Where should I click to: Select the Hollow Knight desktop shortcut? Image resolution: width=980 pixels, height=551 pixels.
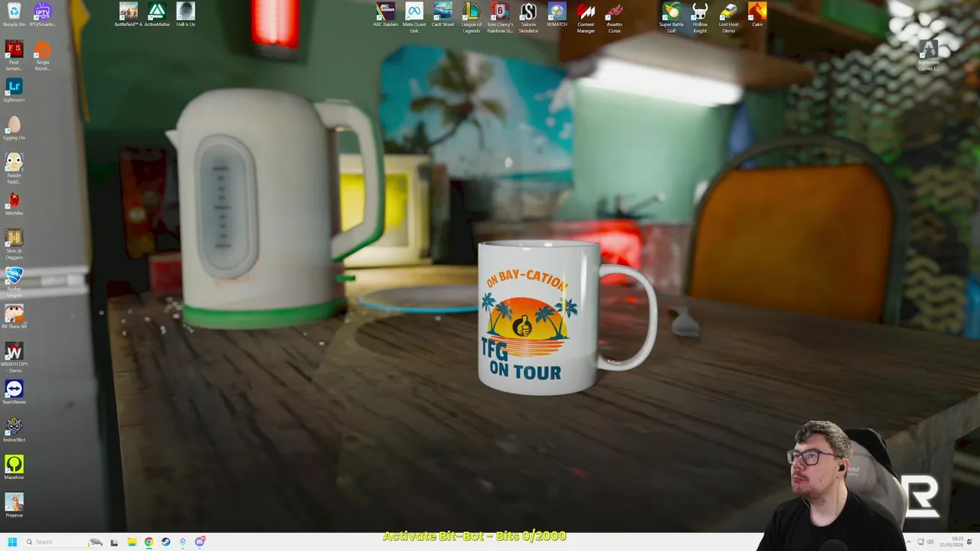click(700, 18)
